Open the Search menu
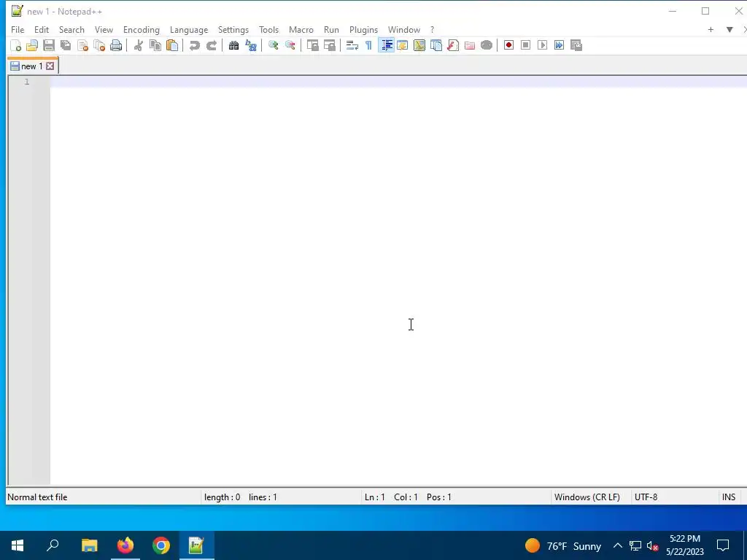 (x=71, y=29)
